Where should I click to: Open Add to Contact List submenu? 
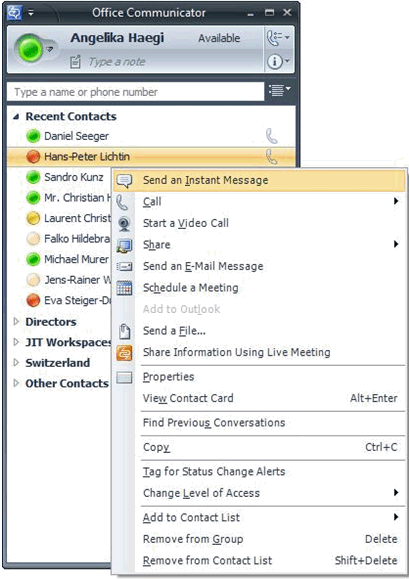259,517
